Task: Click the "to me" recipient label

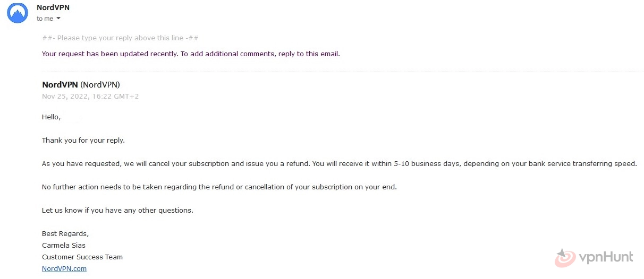Action: pyautogui.click(x=45, y=19)
